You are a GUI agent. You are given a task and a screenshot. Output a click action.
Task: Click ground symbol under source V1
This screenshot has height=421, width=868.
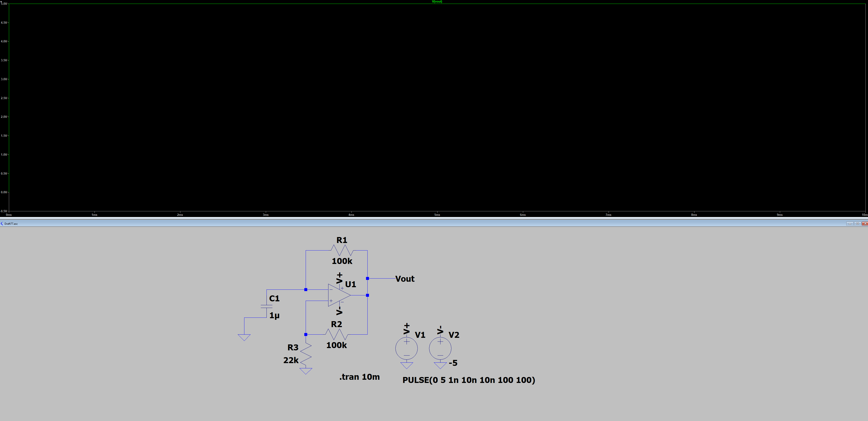pos(407,365)
